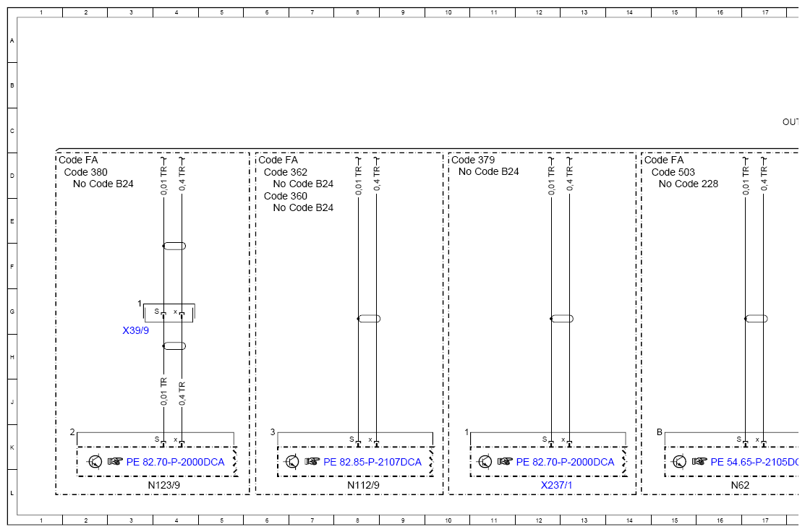Viewport: 805px width, 532px height.
Task: Select the N123/9 component label
Action: coord(163,485)
